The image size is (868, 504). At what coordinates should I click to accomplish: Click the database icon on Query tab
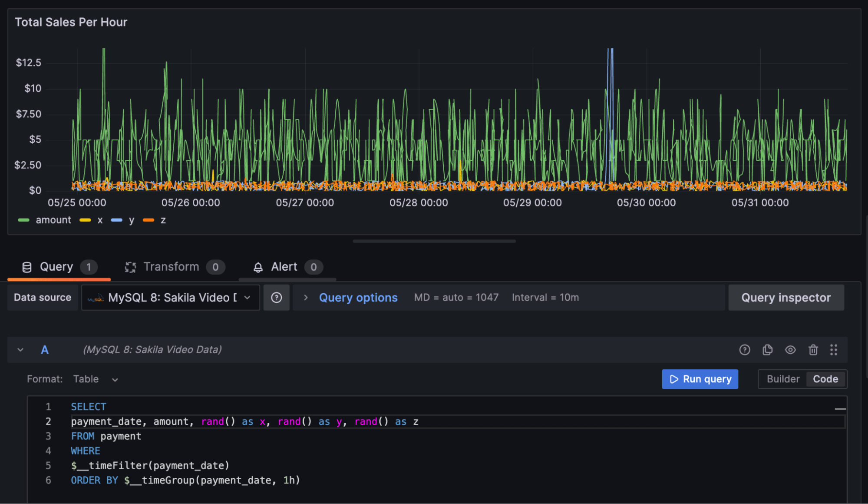click(27, 267)
